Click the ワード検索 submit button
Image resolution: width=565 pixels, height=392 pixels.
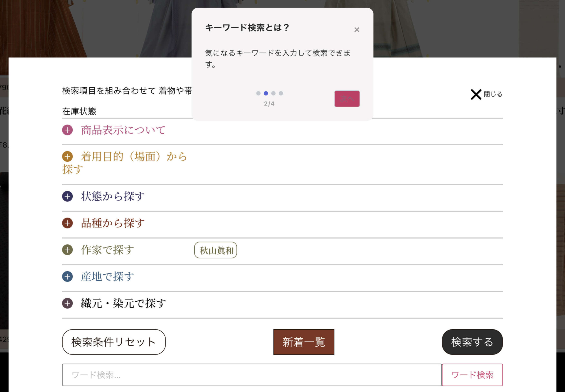coord(472,375)
